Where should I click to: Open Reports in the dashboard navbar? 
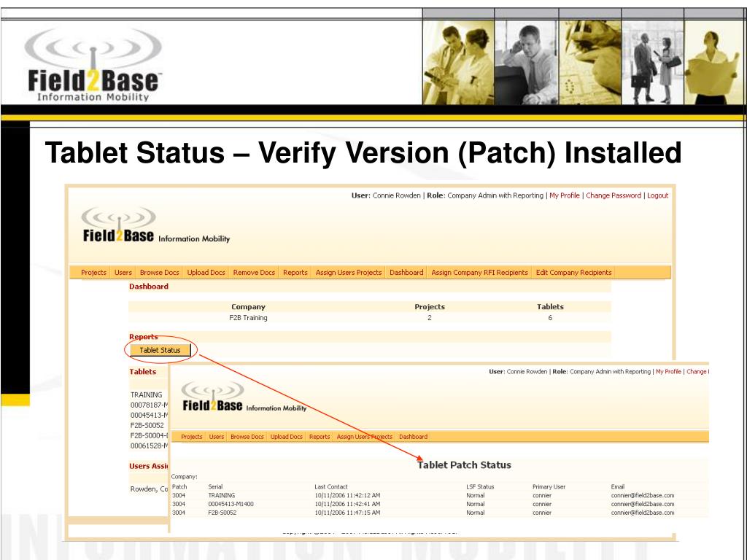click(295, 273)
